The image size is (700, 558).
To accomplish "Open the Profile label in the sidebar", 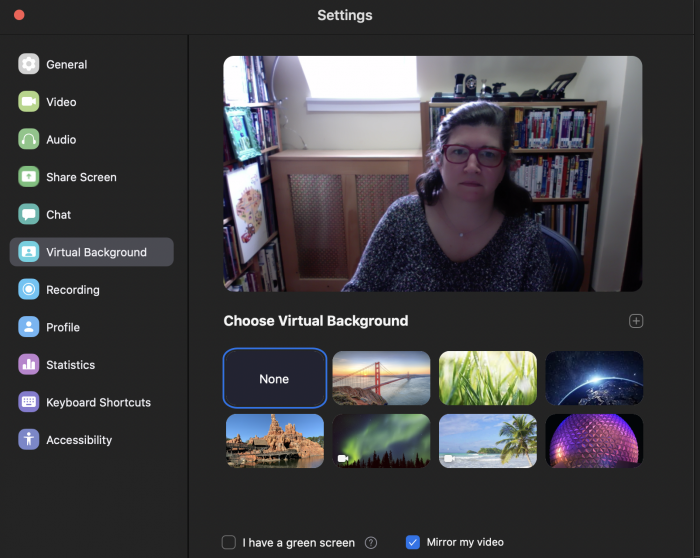I will point(63,328).
